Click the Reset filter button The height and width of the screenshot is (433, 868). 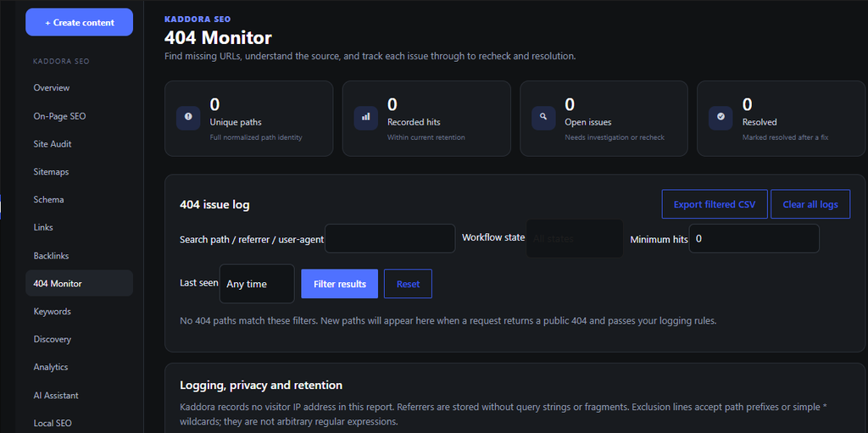[x=408, y=284]
